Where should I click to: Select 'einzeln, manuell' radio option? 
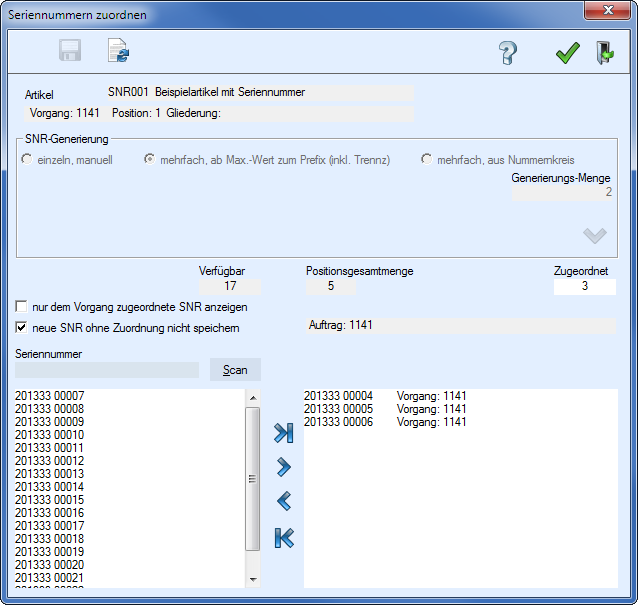click(27, 159)
